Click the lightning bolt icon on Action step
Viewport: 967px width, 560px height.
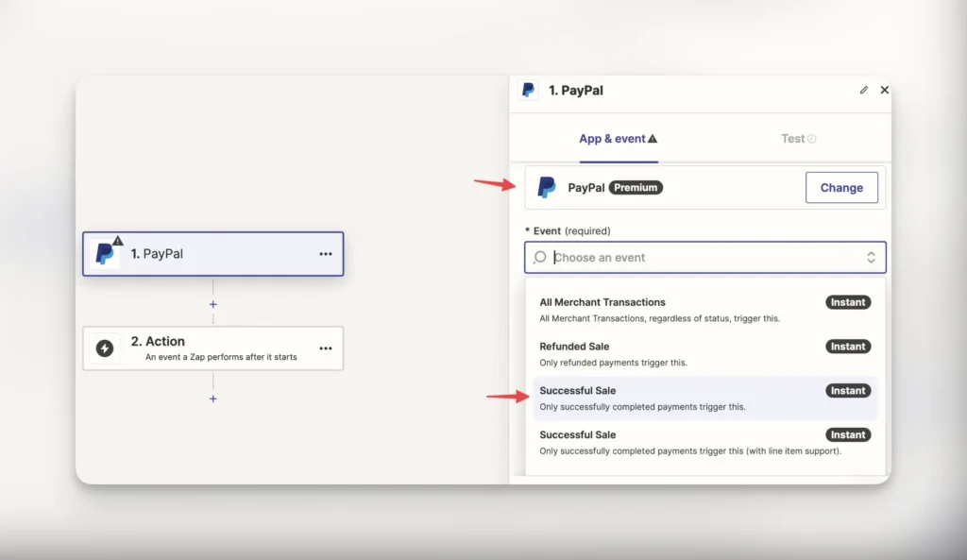(105, 348)
